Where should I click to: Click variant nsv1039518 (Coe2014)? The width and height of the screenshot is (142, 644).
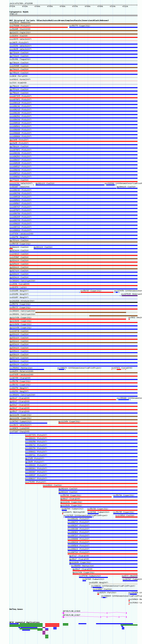point(125,515)
